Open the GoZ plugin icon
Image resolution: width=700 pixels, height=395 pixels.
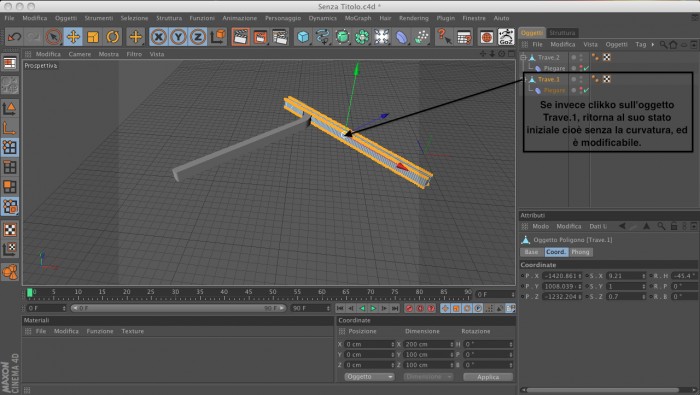pyautogui.click(x=506, y=37)
